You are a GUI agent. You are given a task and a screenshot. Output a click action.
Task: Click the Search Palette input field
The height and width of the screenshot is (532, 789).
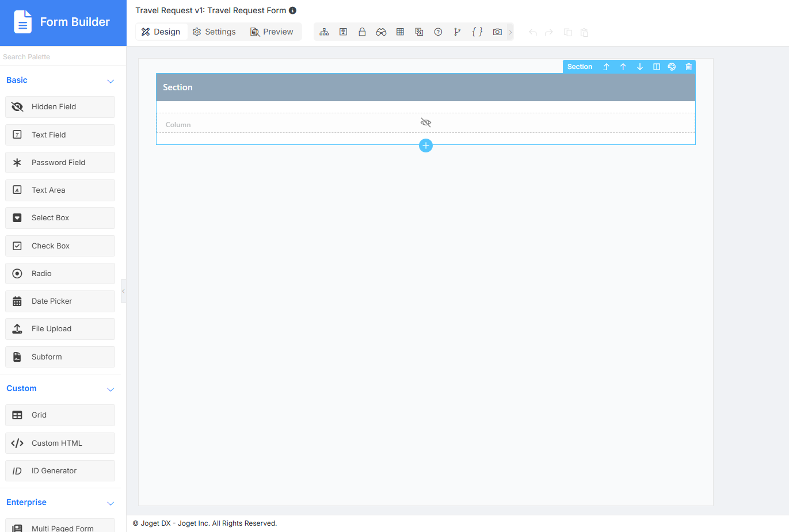[x=63, y=56]
